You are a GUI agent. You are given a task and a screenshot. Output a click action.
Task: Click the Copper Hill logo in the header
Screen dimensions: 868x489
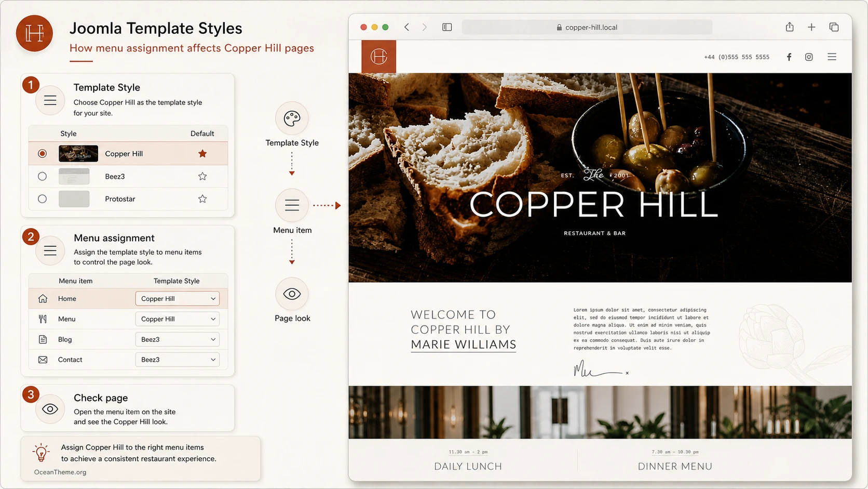[378, 56]
